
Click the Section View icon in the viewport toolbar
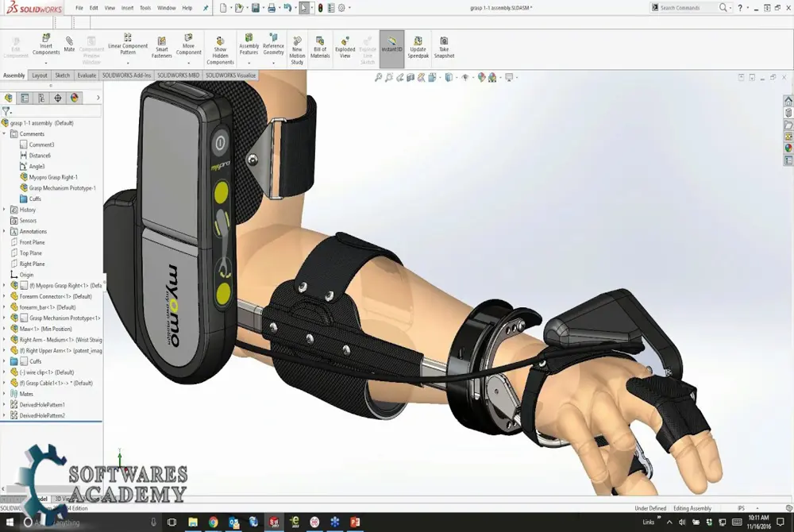click(x=410, y=78)
